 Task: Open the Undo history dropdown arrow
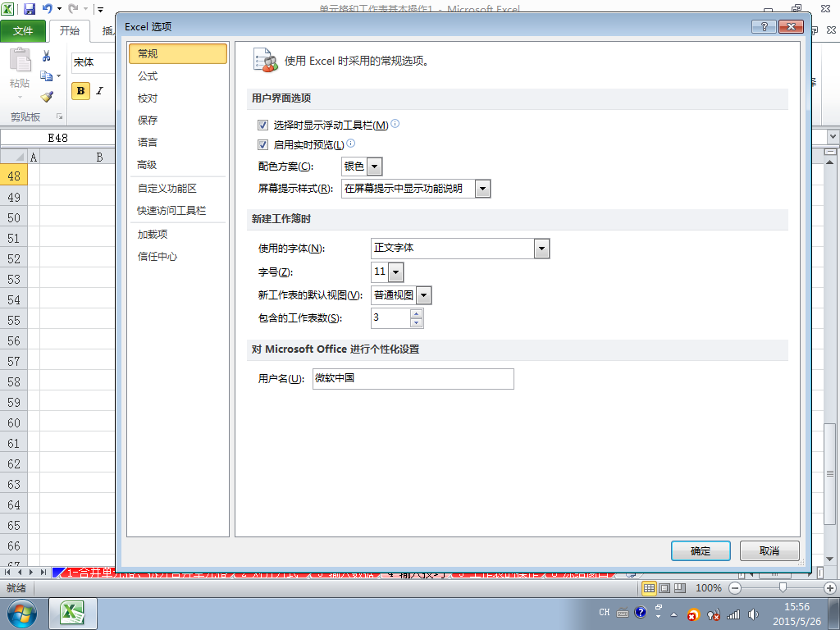point(59,8)
